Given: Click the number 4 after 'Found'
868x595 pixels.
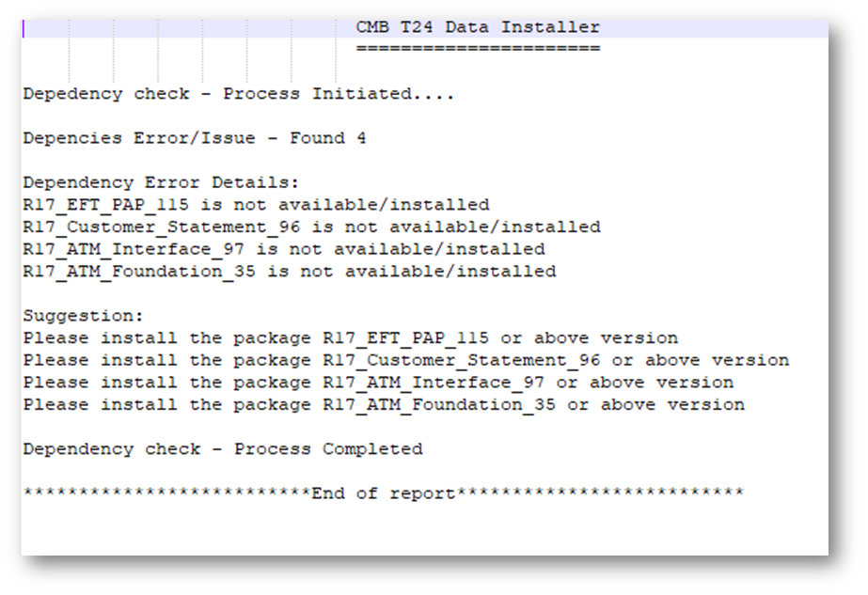Looking at the screenshot, I should click(361, 138).
